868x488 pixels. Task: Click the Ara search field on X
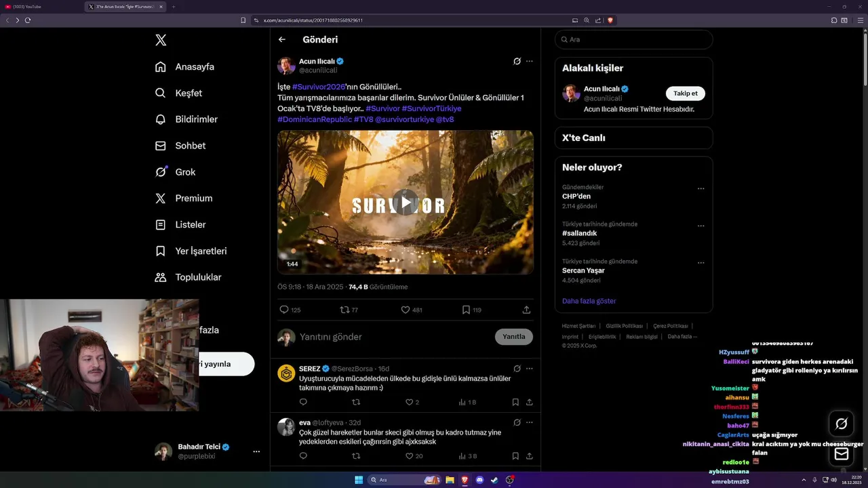(x=634, y=39)
